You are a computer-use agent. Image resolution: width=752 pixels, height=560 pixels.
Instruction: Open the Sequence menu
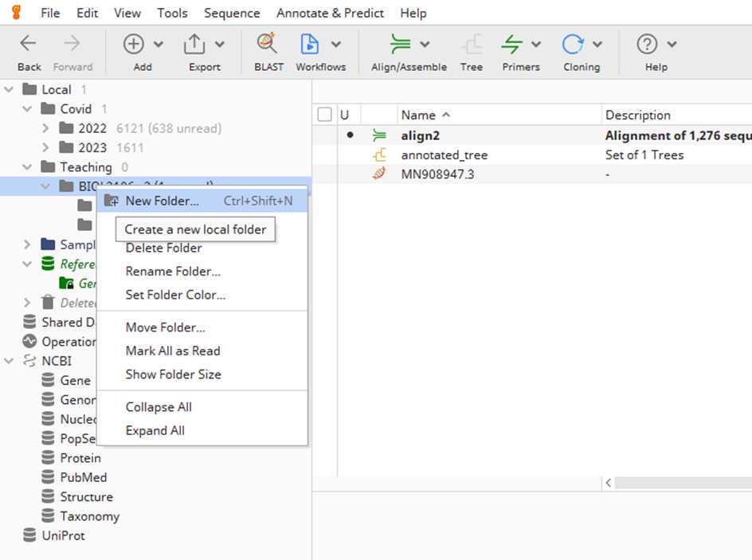(x=232, y=13)
